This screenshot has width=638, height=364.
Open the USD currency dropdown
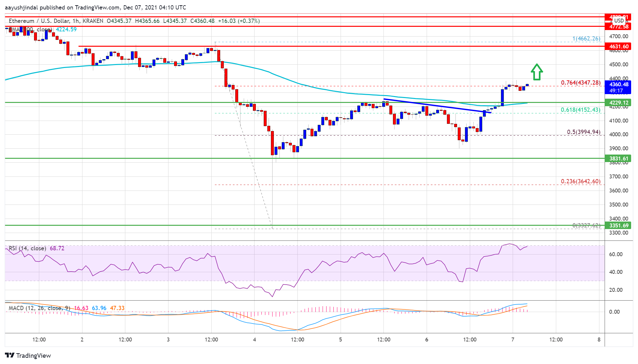(619, 21)
